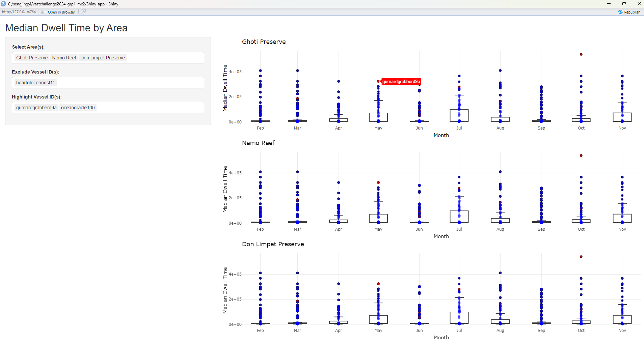
Task: Select gurnardgrabberd9a tag in the highlight field
Action: (36, 108)
